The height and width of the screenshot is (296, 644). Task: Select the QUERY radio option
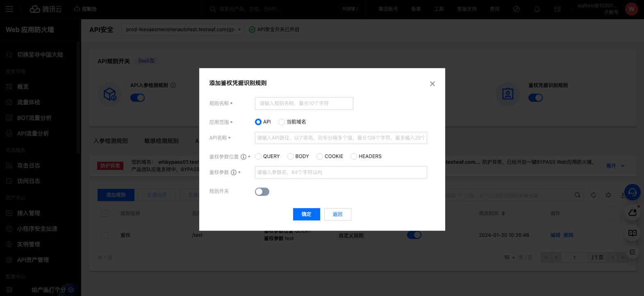coord(258,156)
